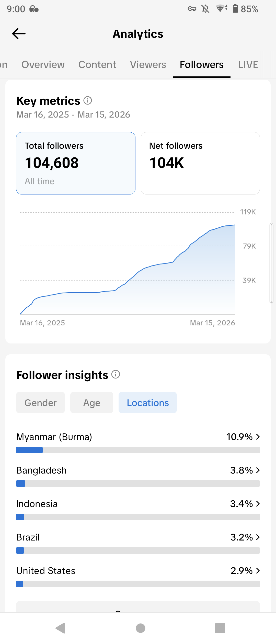Screen dimensions: 276x644
Task: Select the Total followers metric card
Action: click(x=76, y=163)
